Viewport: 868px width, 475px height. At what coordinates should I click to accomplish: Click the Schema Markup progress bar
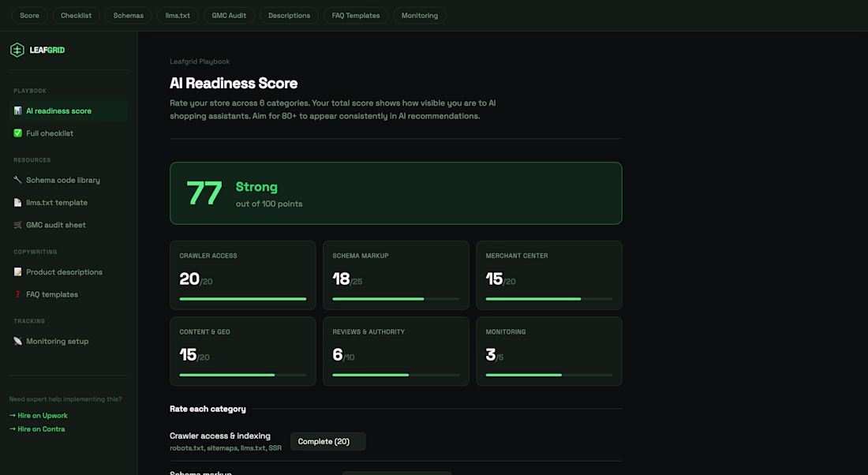(396, 299)
